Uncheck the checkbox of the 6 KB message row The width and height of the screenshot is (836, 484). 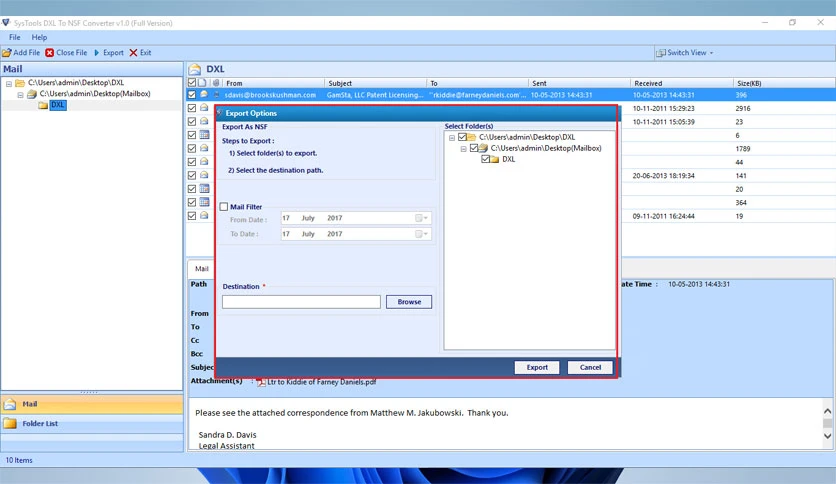pyautogui.click(x=192, y=135)
